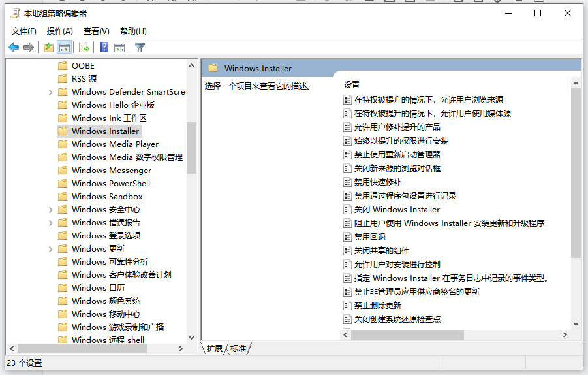Image resolution: width=588 pixels, height=375 pixels.
Task: Select 允许用户修补提升的产品 setting
Action: tap(397, 127)
